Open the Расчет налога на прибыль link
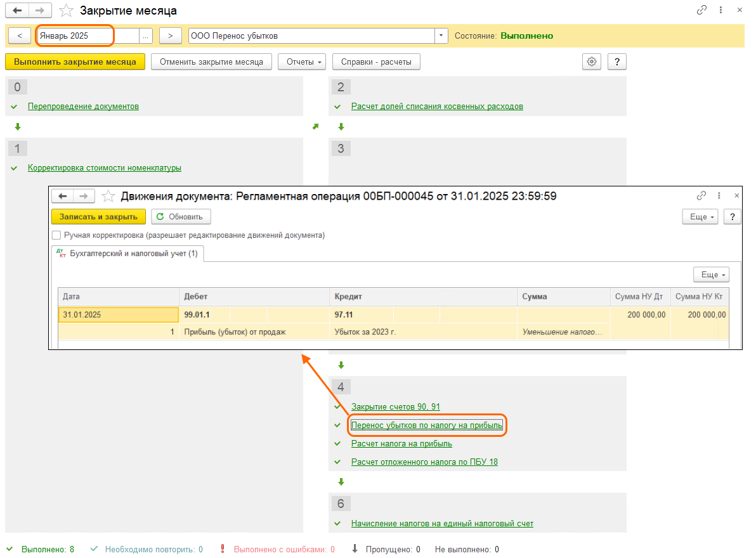The height and width of the screenshot is (558, 756). (401, 444)
